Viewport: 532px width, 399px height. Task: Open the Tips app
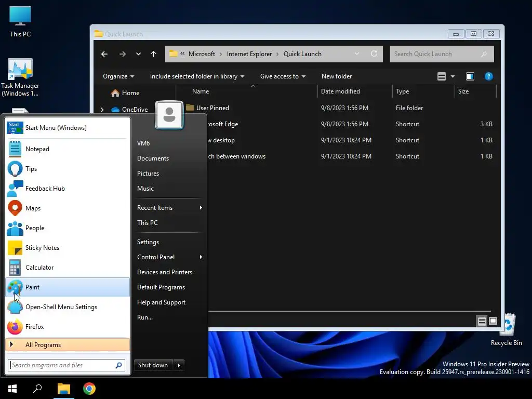68,169
